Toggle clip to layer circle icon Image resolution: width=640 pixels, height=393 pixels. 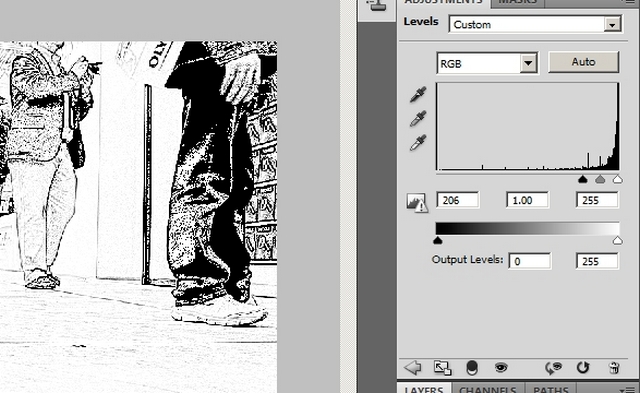(472, 368)
